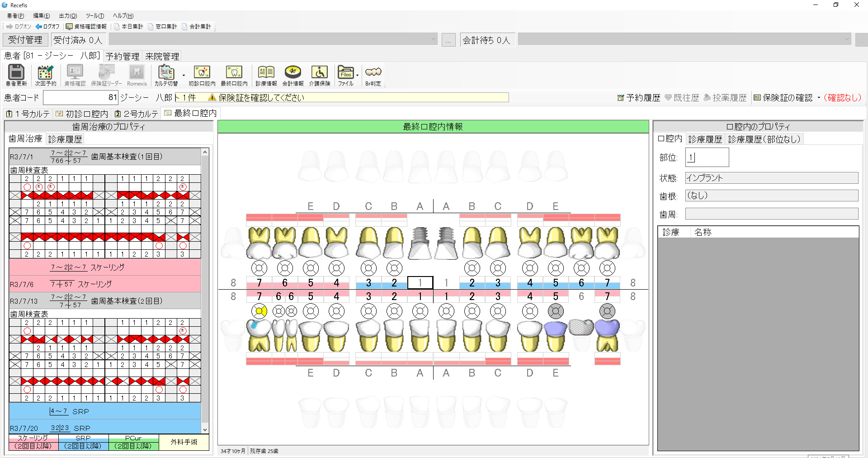868x458 pixels.
Task: Switch to the 来院管理 tab
Action: pos(162,56)
